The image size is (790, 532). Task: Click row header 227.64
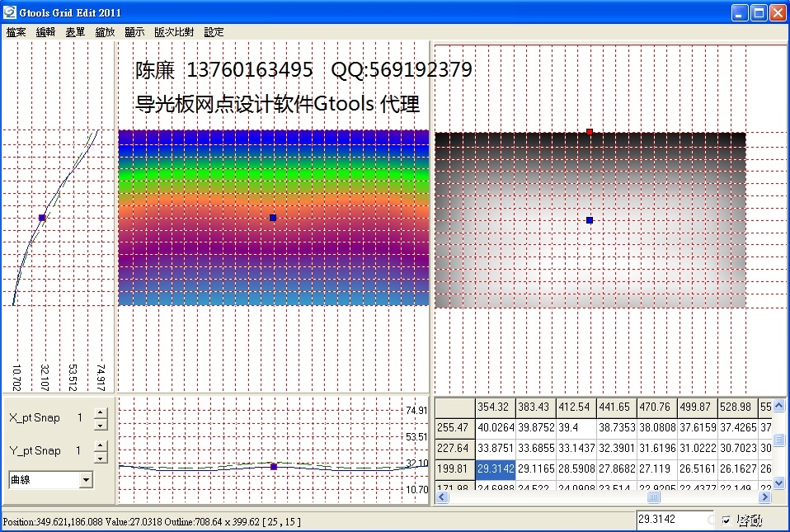(455, 449)
